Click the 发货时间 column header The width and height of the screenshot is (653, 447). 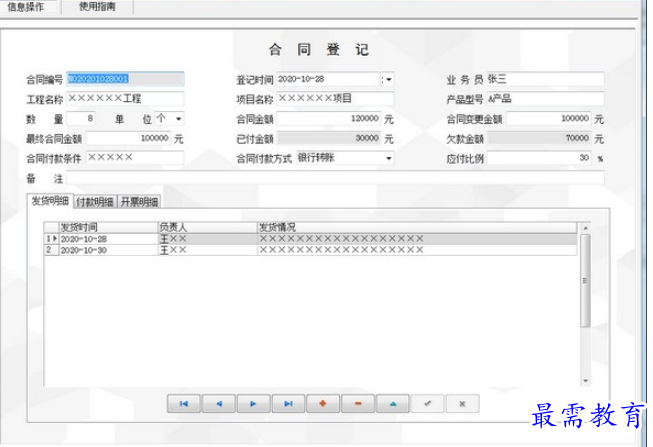[109, 227]
